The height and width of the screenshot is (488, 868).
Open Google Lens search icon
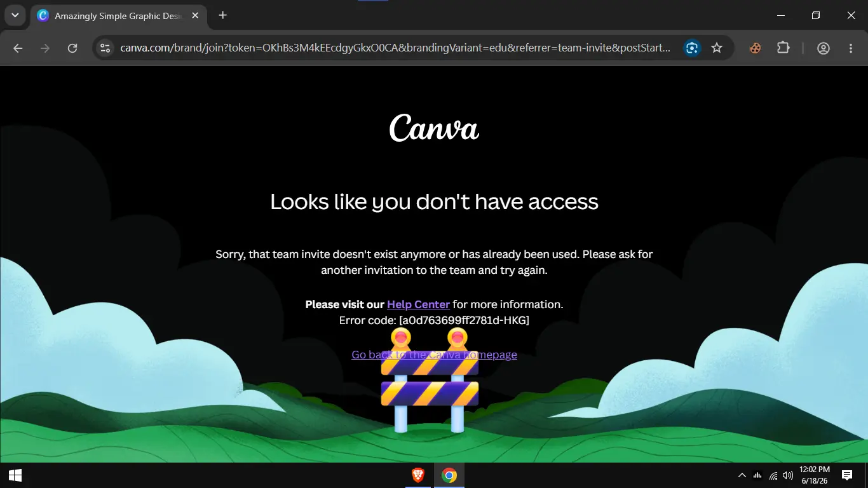[x=692, y=48]
